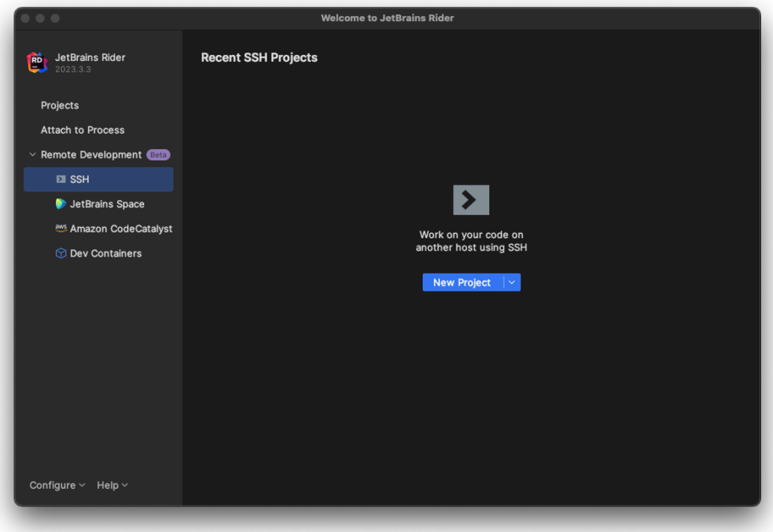Open the Attach to Process view
The width and height of the screenshot is (773, 532).
click(x=82, y=130)
